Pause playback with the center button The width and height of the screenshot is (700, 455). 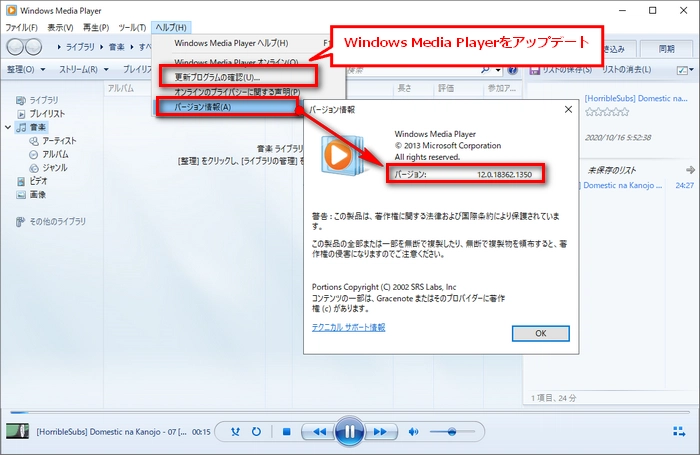[x=349, y=432]
